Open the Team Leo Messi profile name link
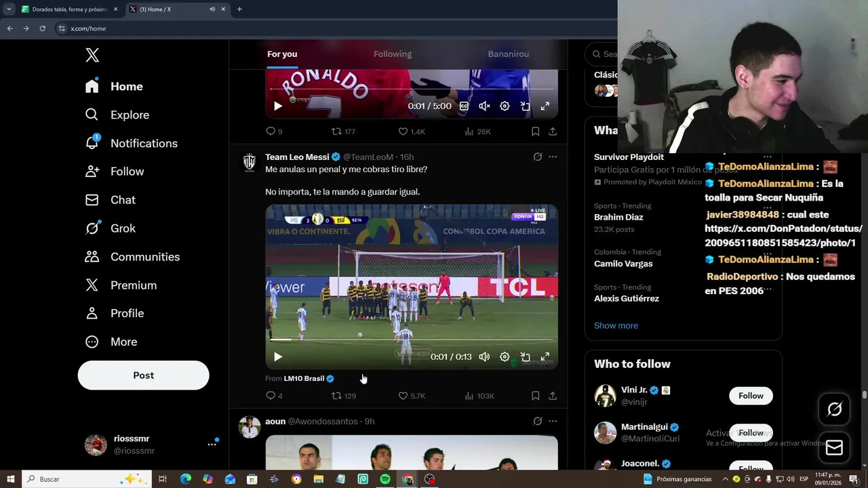The height and width of the screenshot is (488, 868). coord(297,157)
